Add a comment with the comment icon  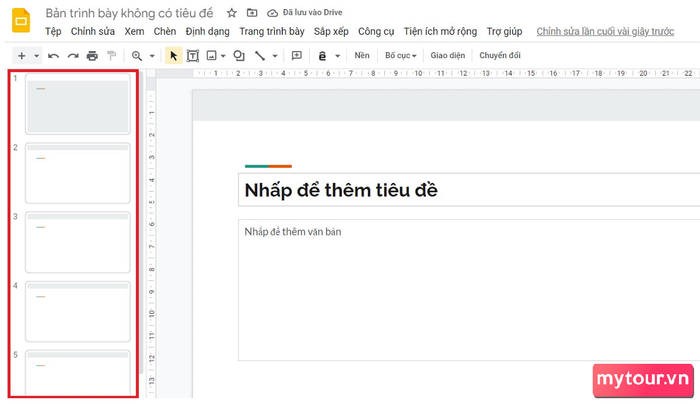(x=297, y=55)
